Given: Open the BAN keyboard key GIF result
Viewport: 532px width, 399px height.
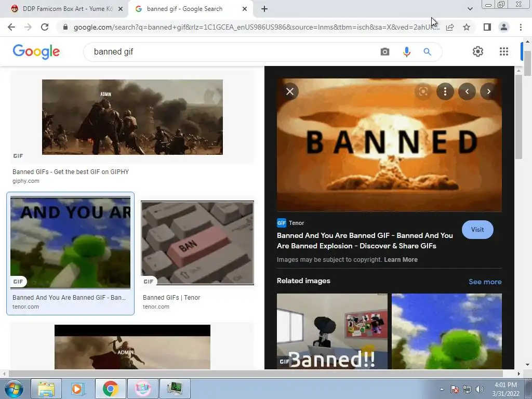Looking at the screenshot, I should click(197, 243).
